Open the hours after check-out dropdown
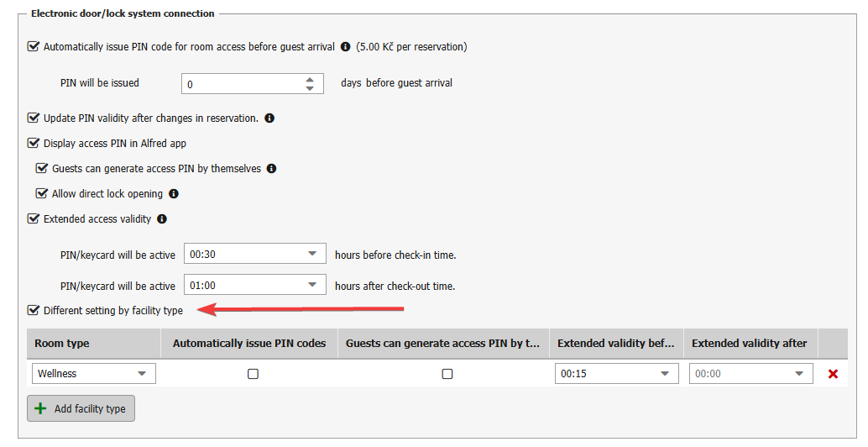 coord(311,285)
